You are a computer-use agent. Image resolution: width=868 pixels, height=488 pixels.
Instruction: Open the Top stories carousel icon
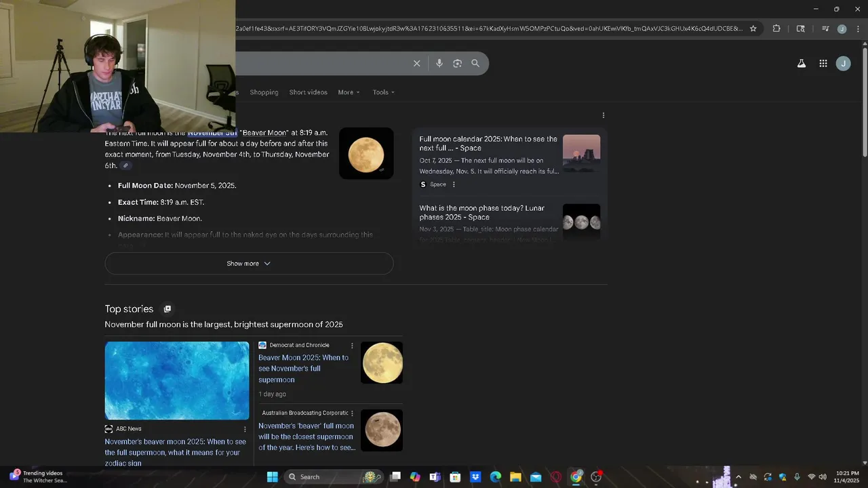click(x=167, y=309)
